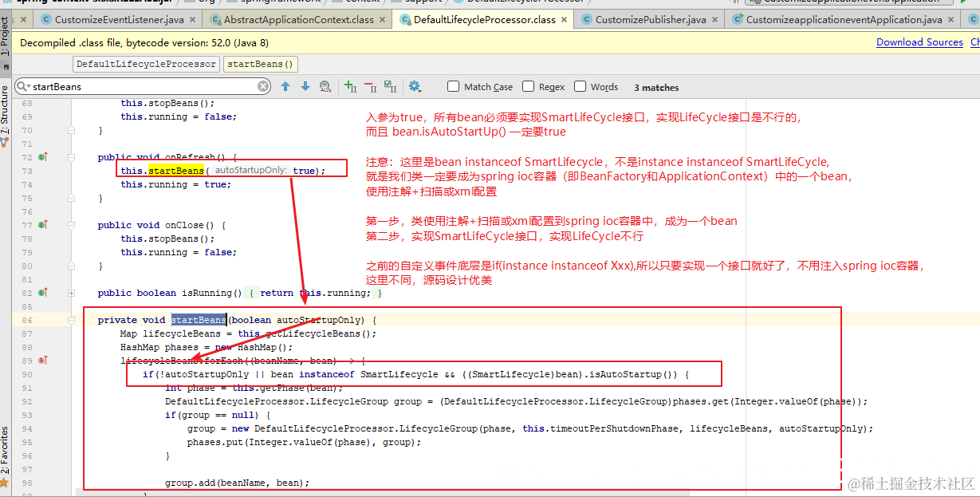Click startBeans() breadcrumb
Image resolution: width=980 pixels, height=497 pixels.
click(260, 64)
